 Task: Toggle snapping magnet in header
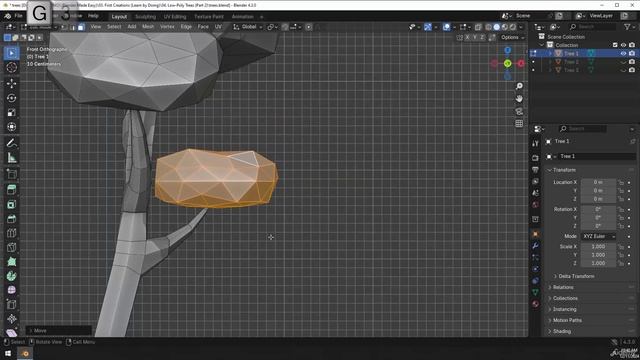coord(285,27)
